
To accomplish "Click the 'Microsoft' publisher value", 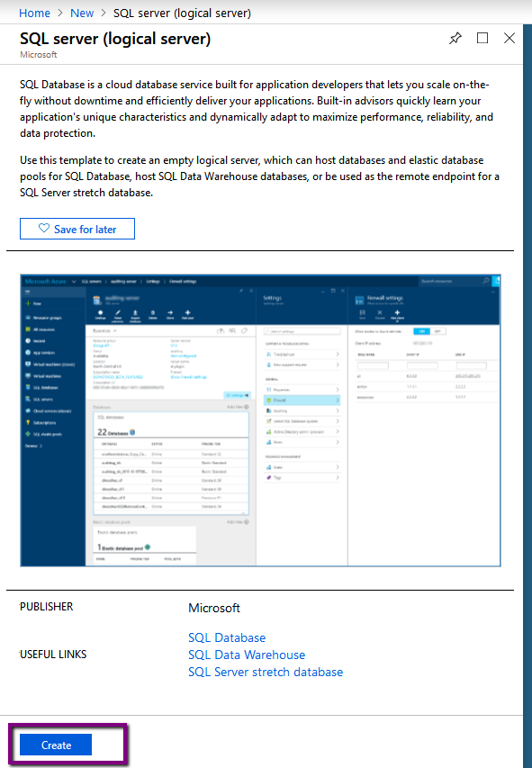I will pyautogui.click(x=214, y=608).
